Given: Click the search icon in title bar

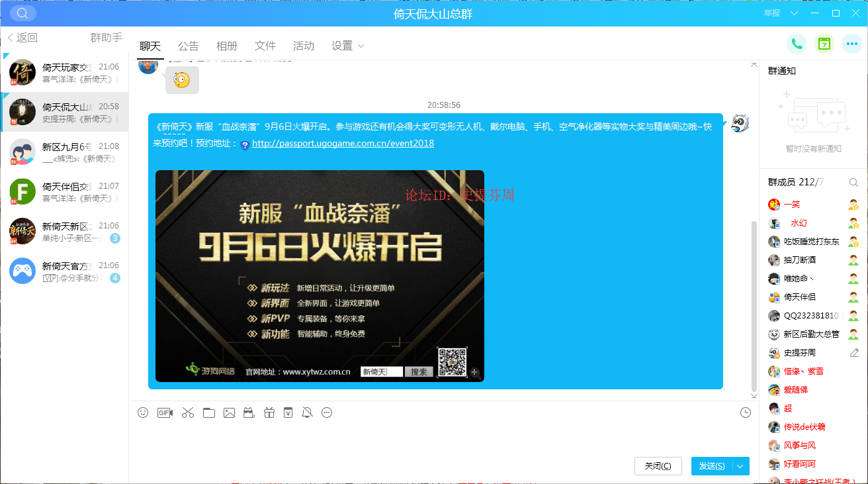Looking at the screenshot, I should click(x=23, y=13).
